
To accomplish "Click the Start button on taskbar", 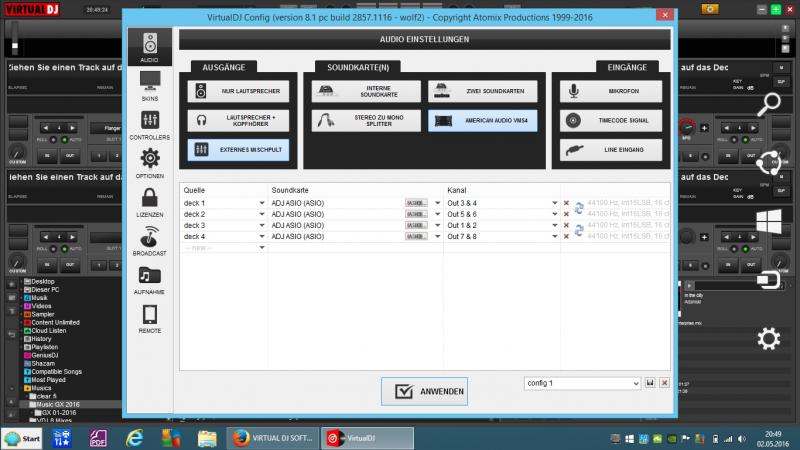I will tap(22, 438).
